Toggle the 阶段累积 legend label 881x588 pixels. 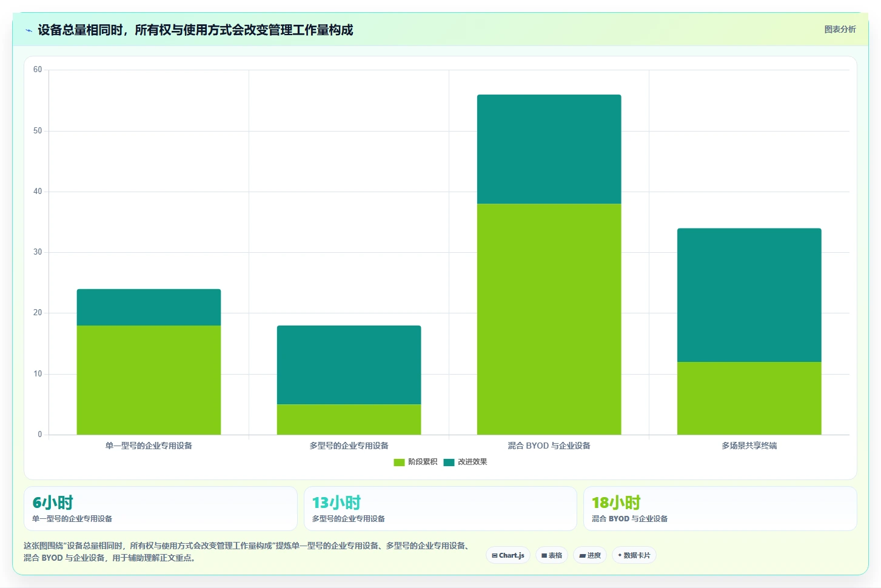point(423,462)
